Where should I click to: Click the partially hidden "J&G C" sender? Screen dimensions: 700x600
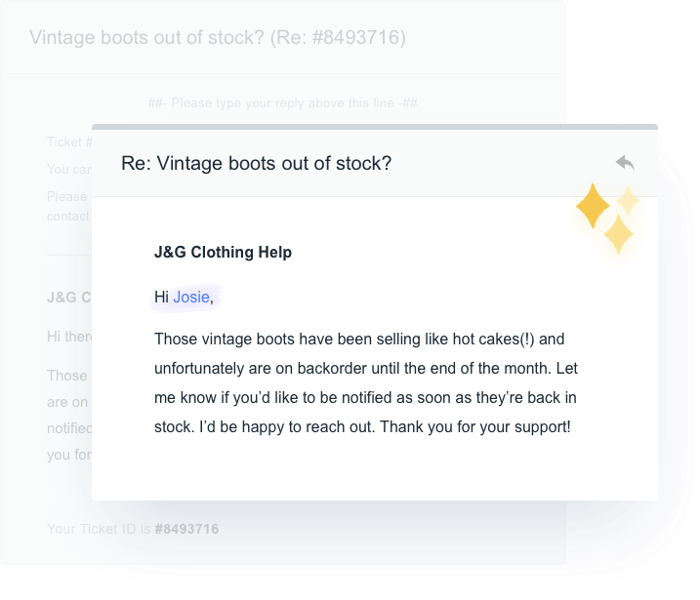(68, 297)
